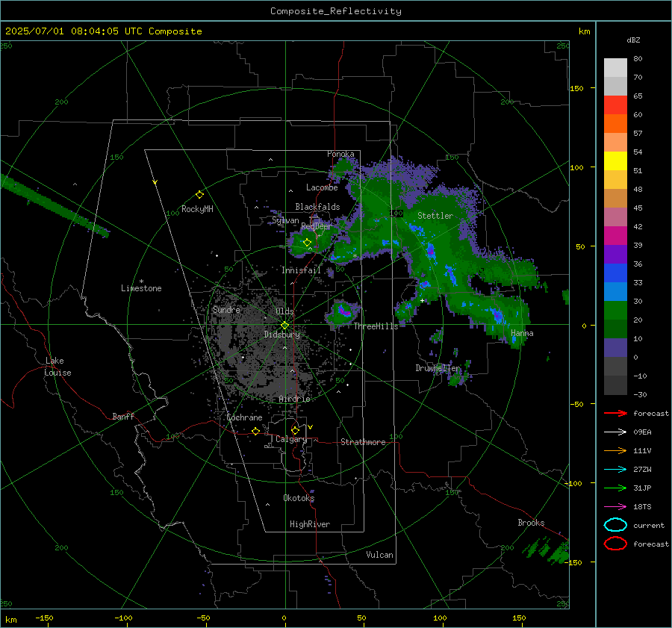Image resolution: width=672 pixels, height=628 pixels.
Task: Click the Brooks city label
Action: point(531,523)
